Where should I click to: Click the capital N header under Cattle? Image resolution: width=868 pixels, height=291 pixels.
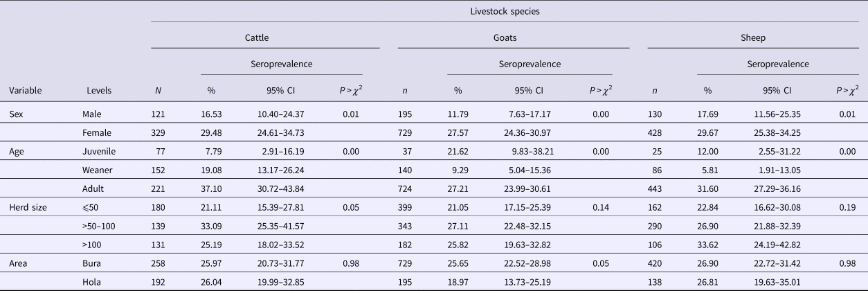pyautogui.click(x=159, y=90)
